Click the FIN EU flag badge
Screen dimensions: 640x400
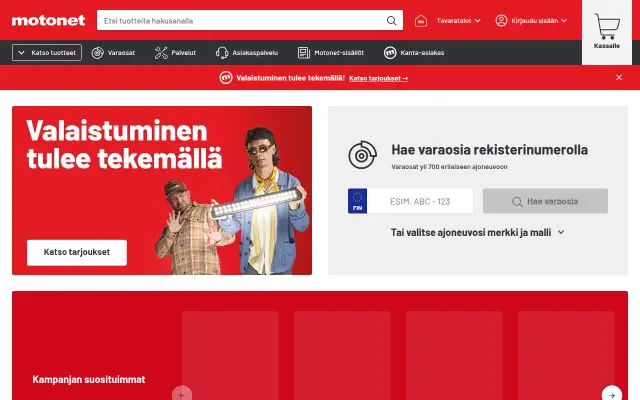point(357,201)
